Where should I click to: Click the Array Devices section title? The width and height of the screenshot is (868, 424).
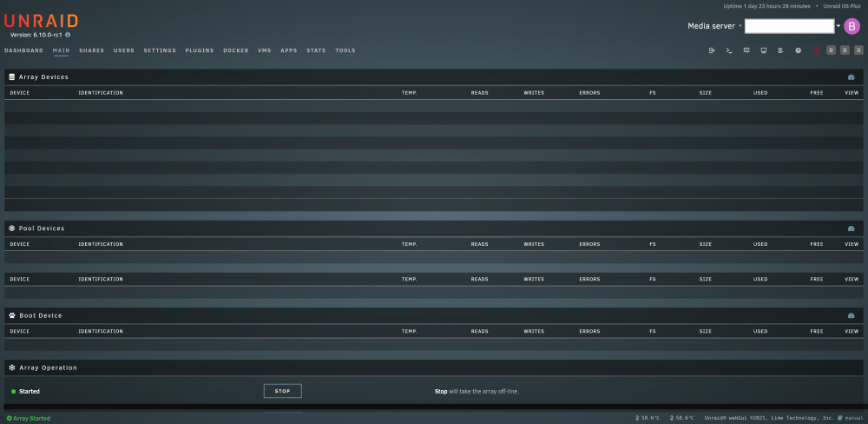[x=43, y=77]
